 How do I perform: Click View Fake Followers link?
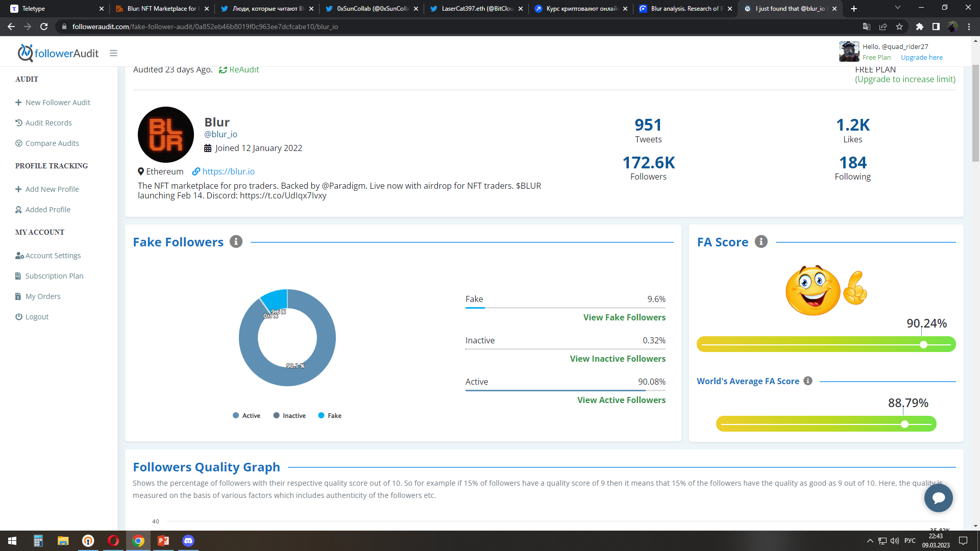pos(624,317)
